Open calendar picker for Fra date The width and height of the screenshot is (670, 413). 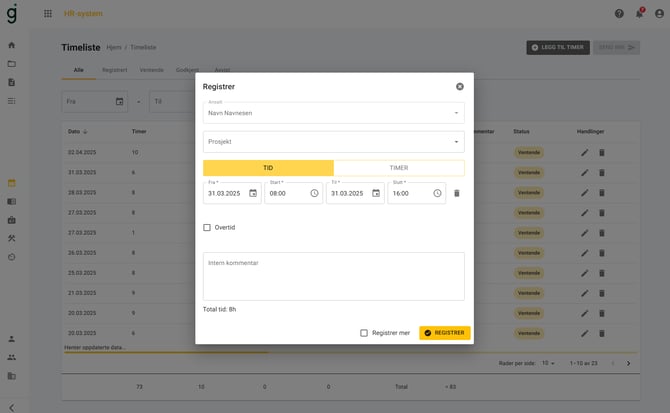253,193
